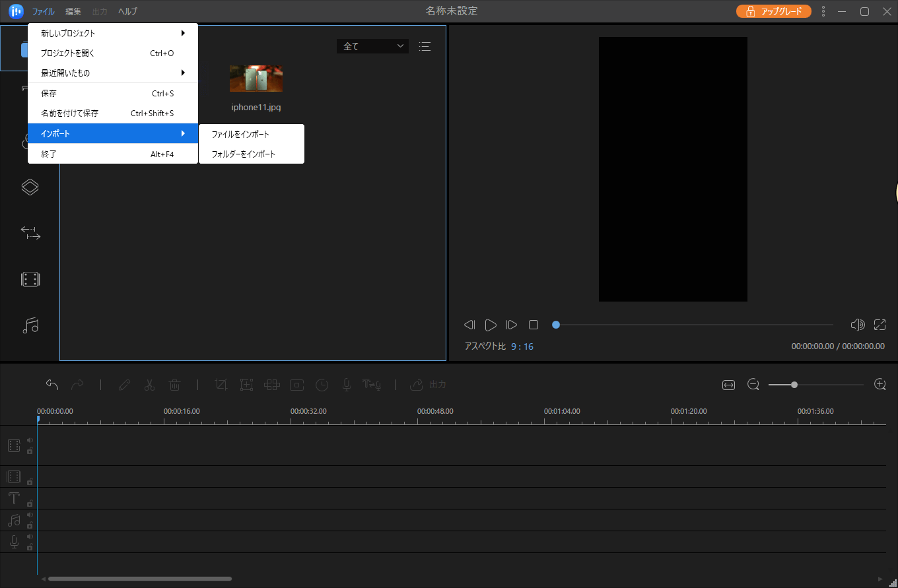Expand the 新しいプロジェクト submenu
This screenshot has width=898, height=588.
pyautogui.click(x=113, y=33)
